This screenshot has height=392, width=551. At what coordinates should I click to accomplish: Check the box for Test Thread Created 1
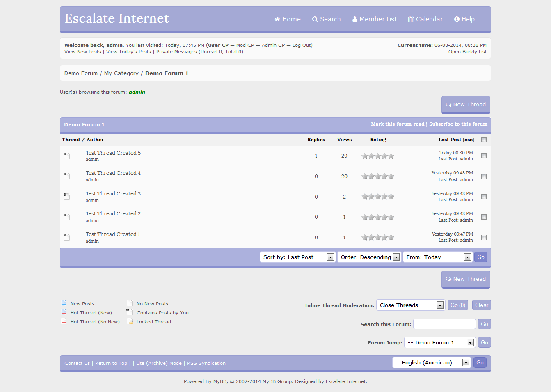(484, 237)
